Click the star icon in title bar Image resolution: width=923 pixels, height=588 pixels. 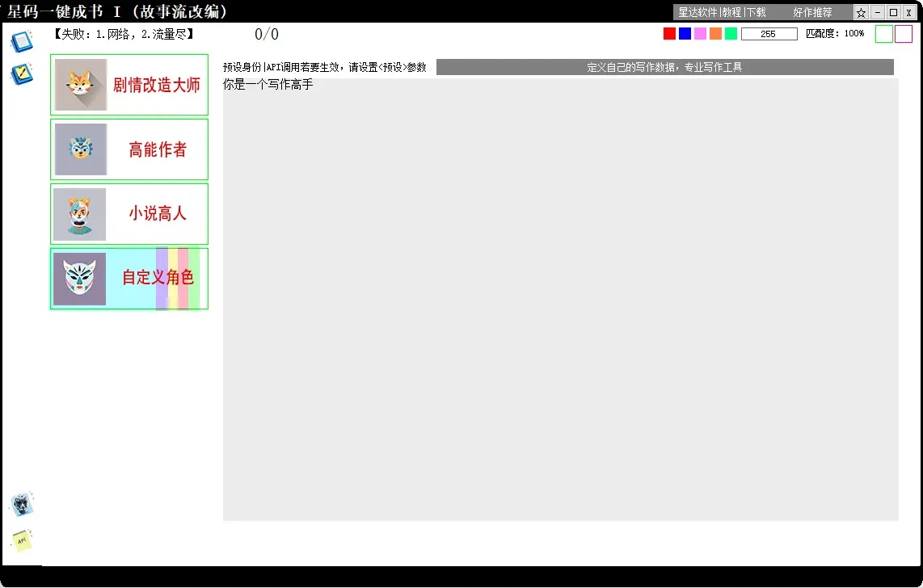click(x=861, y=13)
